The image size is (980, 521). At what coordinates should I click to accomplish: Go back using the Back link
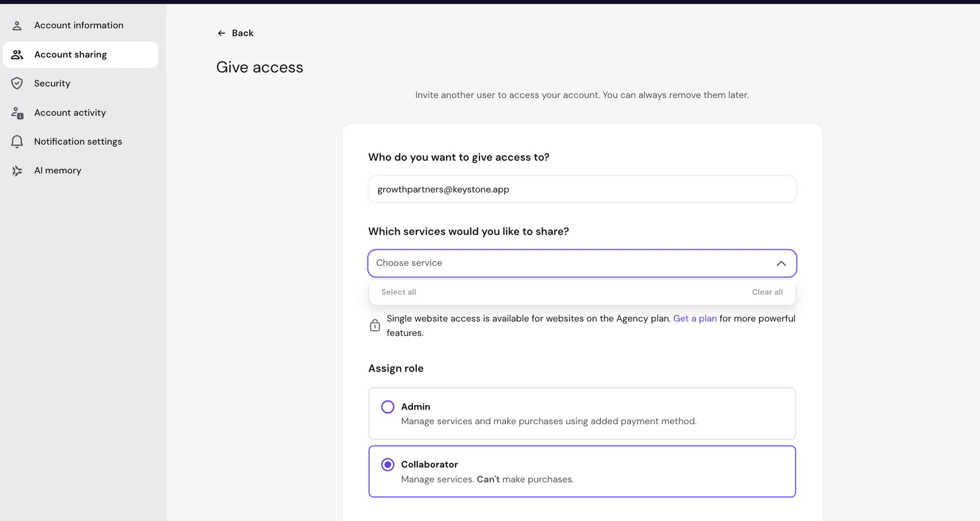[235, 33]
